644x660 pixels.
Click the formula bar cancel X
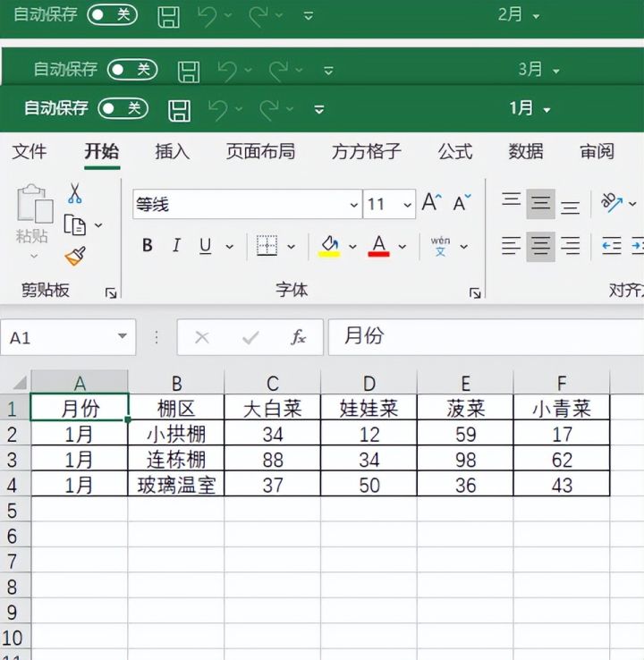tap(202, 337)
